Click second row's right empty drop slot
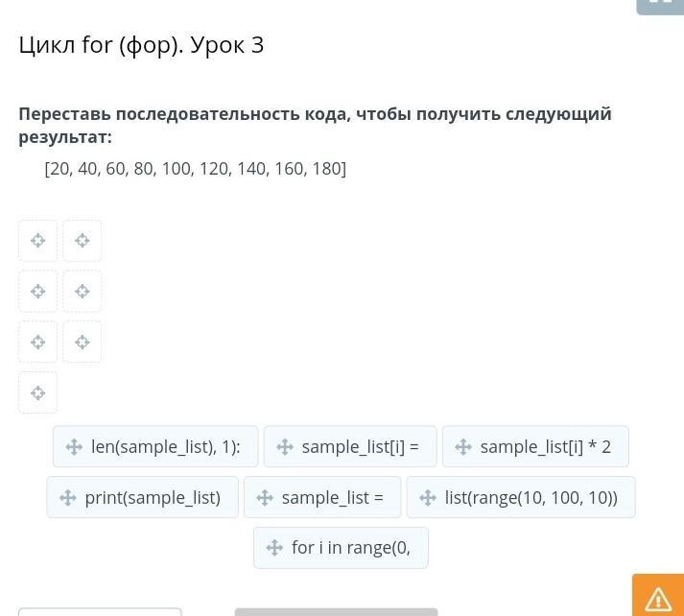The width and height of the screenshot is (684, 616). tap(83, 291)
